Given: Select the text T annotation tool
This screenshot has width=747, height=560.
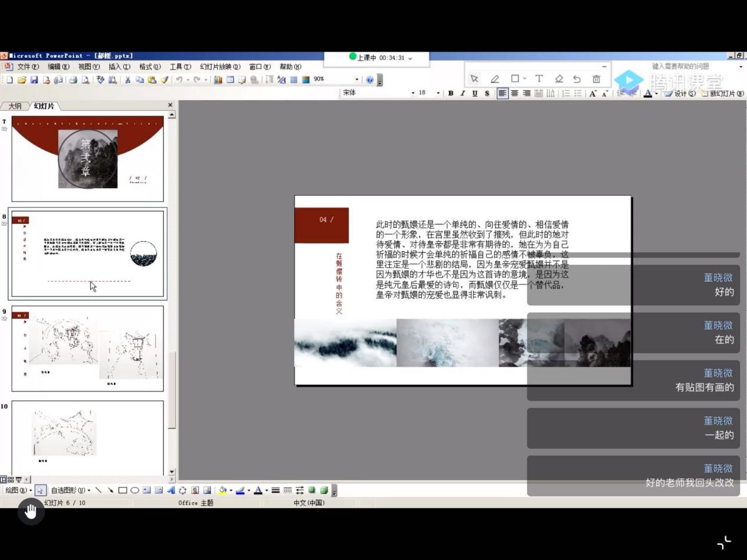Looking at the screenshot, I should 538,78.
